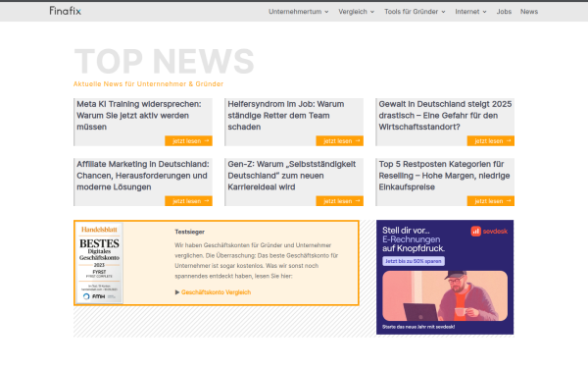Click the Handelsblatt Bestes Geschäftskonto badge
The height and width of the screenshot is (368, 588).
pyautogui.click(x=99, y=263)
